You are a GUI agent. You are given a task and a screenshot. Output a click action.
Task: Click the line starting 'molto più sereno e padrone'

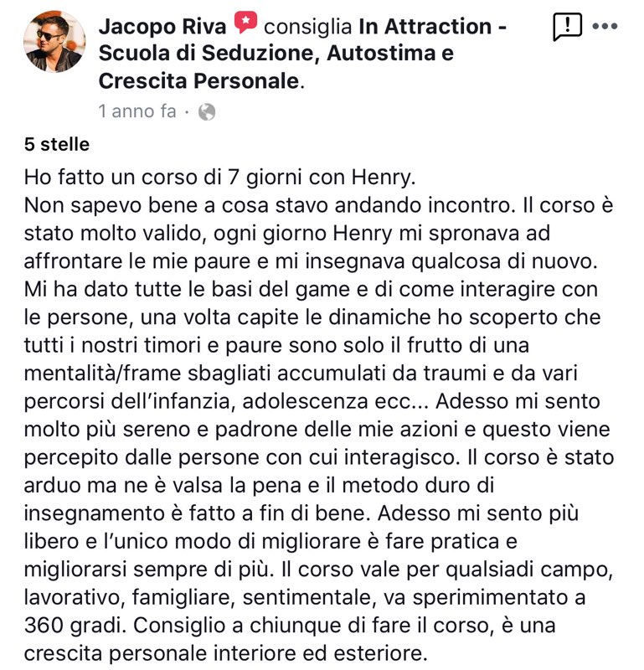[x=317, y=430]
